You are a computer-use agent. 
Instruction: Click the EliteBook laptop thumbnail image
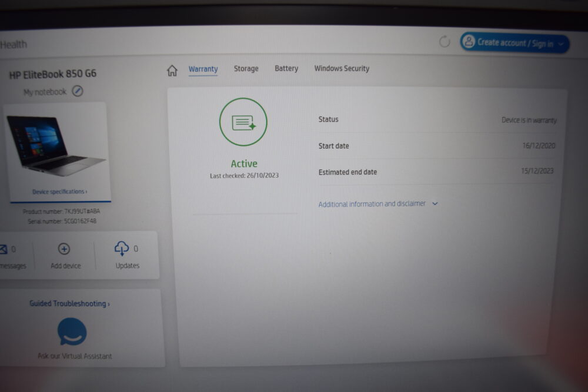coord(55,145)
